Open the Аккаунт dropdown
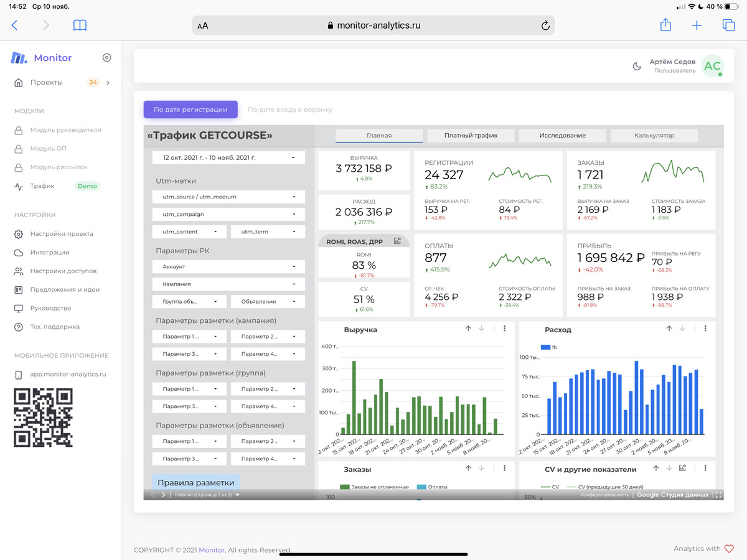The height and width of the screenshot is (560, 747). 228,266
